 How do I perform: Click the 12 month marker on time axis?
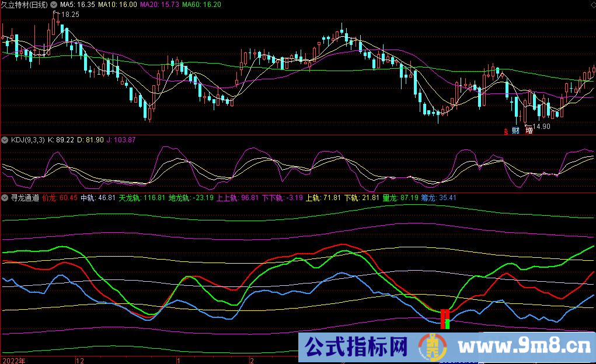79,360
